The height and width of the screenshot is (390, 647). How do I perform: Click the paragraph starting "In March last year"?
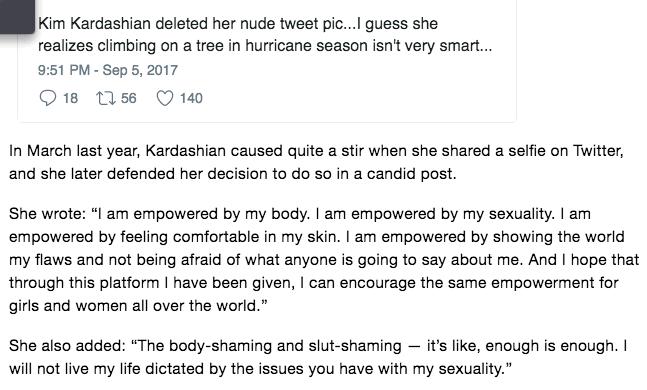pos(316,162)
